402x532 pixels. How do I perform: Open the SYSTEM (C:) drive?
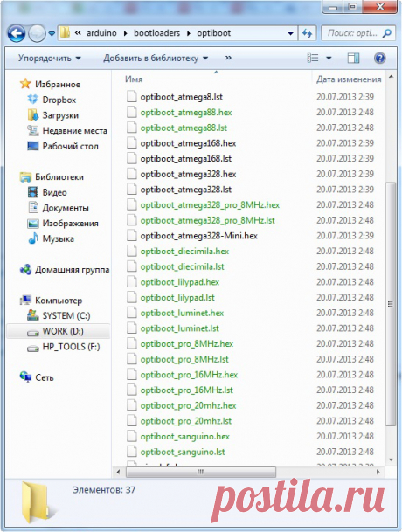[x=66, y=316]
